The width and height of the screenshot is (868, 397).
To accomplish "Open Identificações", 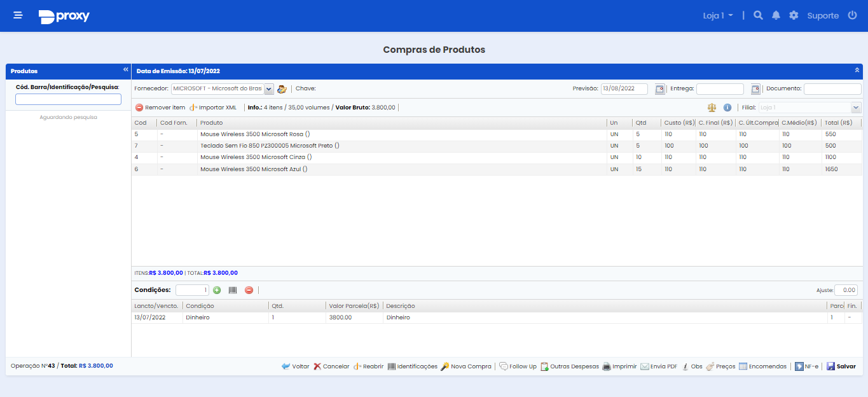I will click(412, 366).
